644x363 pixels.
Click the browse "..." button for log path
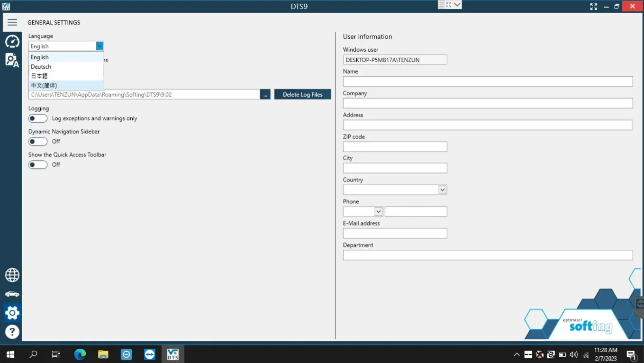(x=265, y=94)
